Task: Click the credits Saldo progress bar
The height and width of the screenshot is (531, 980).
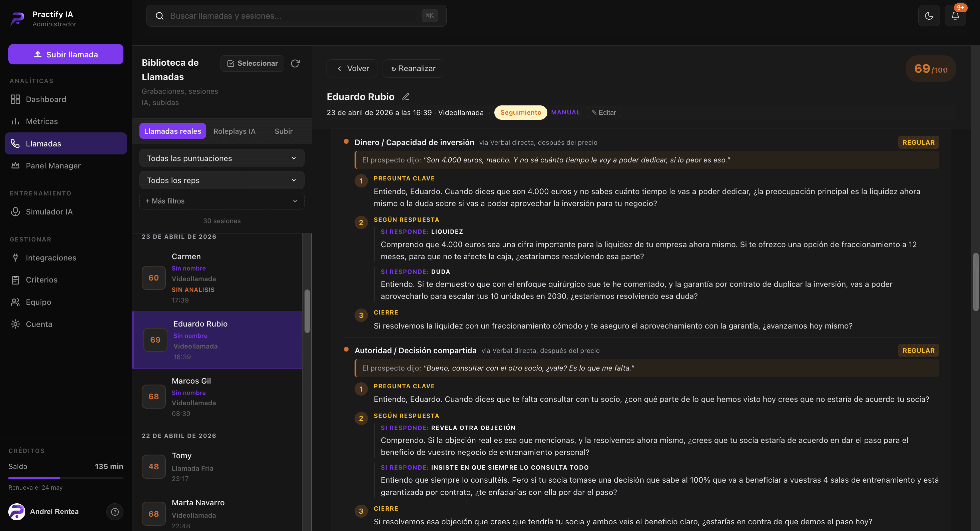Action: click(66, 478)
